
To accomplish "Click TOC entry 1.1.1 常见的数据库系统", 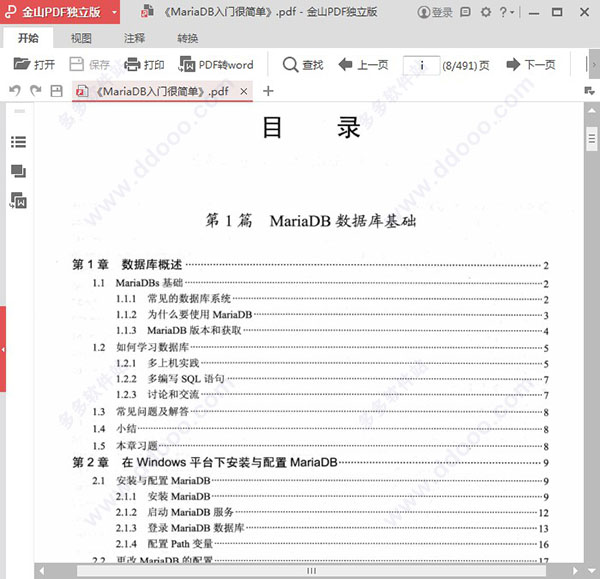I will coord(332,298).
